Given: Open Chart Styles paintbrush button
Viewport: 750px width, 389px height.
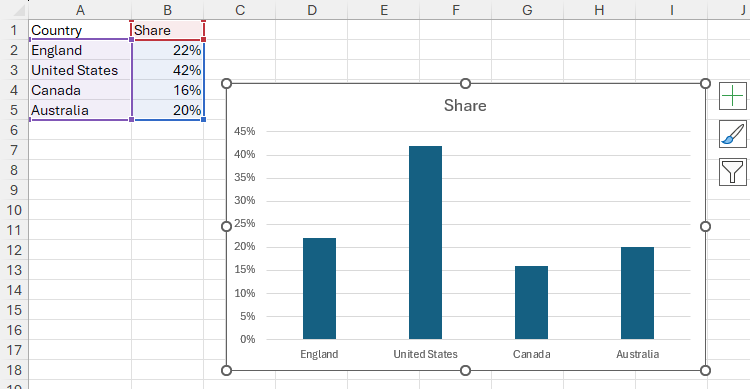Looking at the screenshot, I should coord(732,134).
